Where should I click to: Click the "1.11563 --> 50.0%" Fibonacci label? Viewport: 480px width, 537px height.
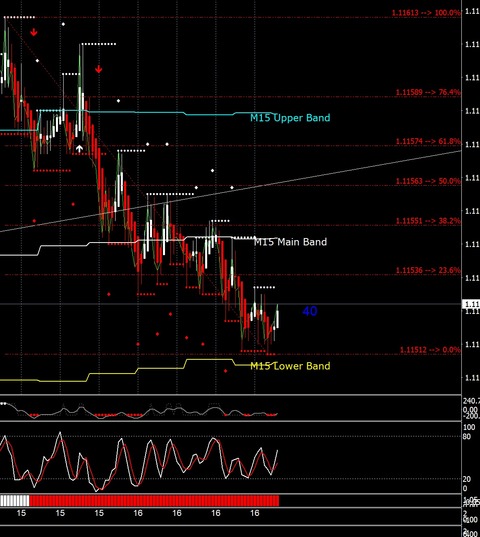tap(428, 181)
